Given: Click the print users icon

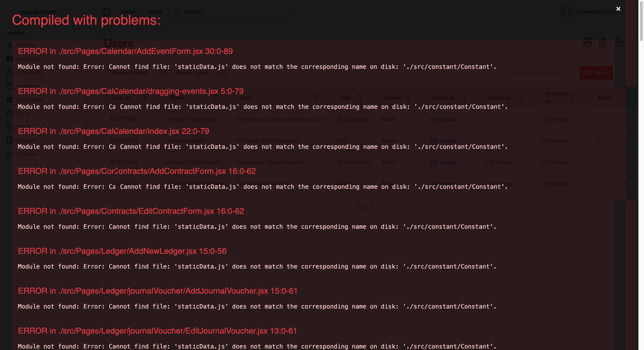Looking at the screenshot, I should 587,42.
